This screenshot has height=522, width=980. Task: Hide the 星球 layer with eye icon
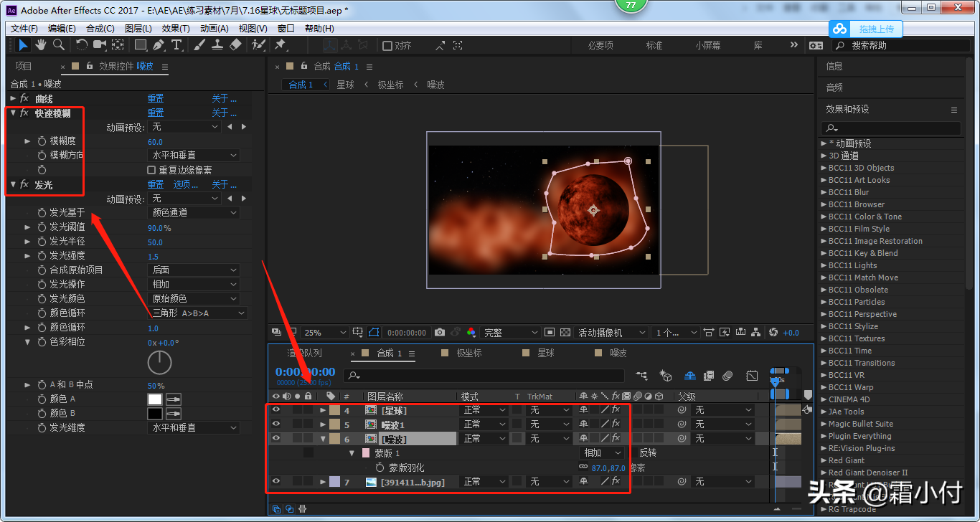pos(276,410)
